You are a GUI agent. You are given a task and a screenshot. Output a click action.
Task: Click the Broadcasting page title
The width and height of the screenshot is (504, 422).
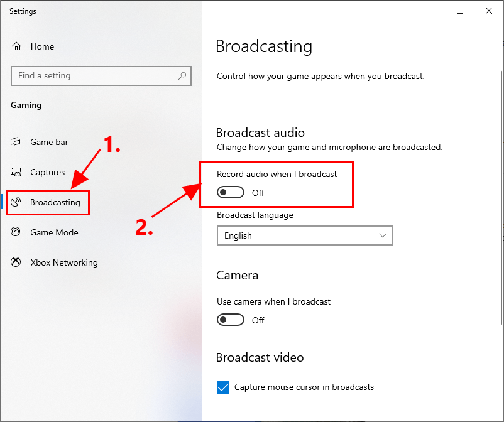264,47
